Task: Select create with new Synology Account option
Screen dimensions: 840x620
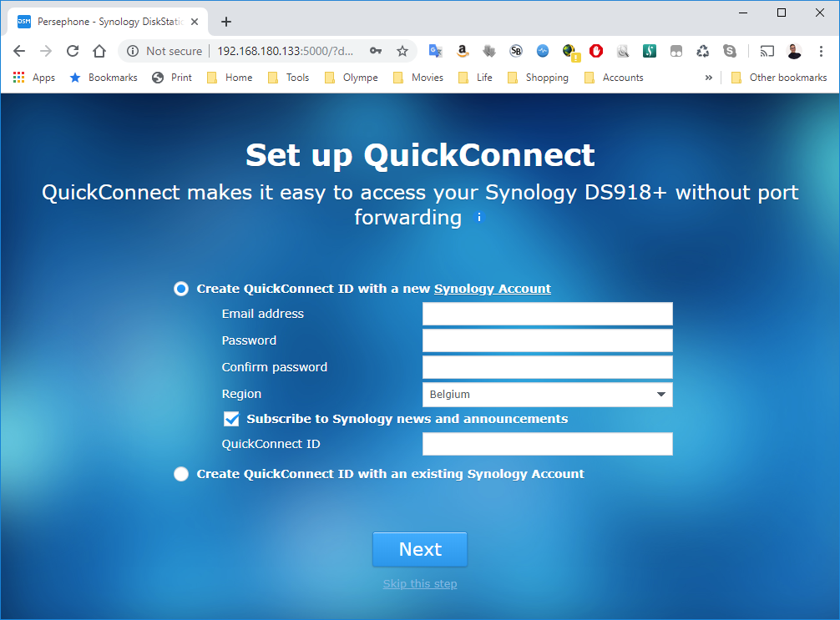Action: (181, 289)
